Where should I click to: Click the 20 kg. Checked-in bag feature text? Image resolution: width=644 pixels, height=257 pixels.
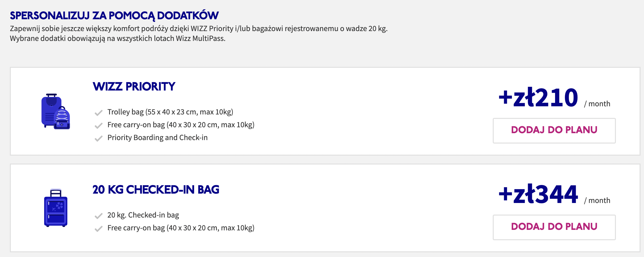coord(143,215)
